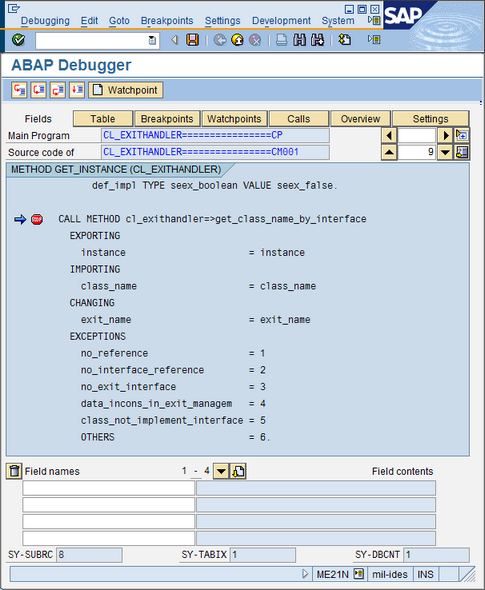Click the down arrow beside line number 9
Screen dimensions: 485x590
click(445, 152)
